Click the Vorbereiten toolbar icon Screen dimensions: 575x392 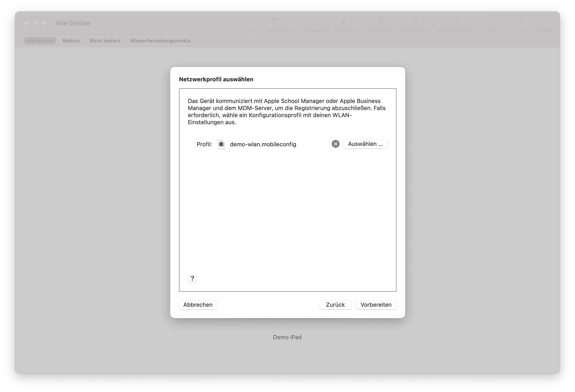381,21
